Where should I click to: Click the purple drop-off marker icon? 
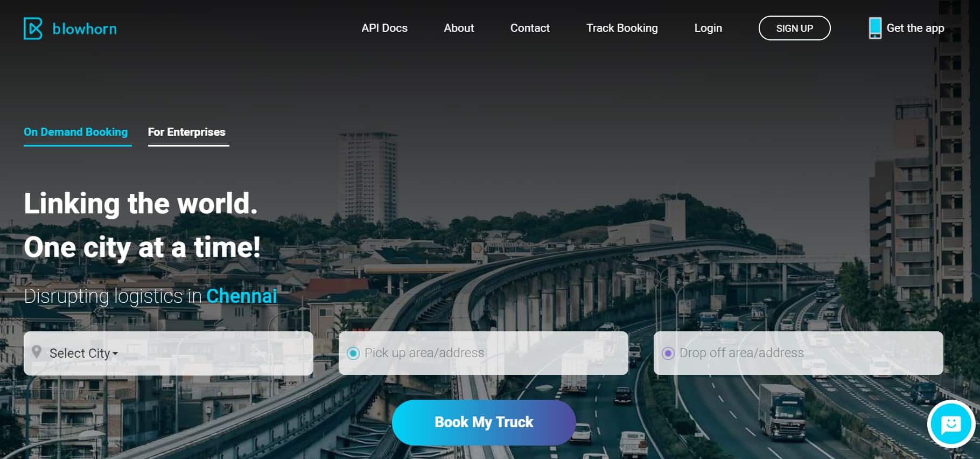pos(668,353)
